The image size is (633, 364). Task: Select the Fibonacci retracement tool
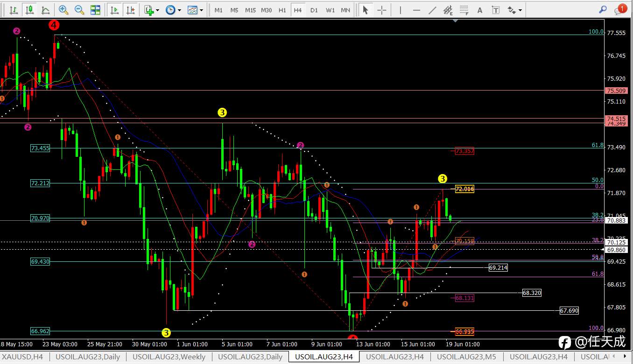pos(464,10)
